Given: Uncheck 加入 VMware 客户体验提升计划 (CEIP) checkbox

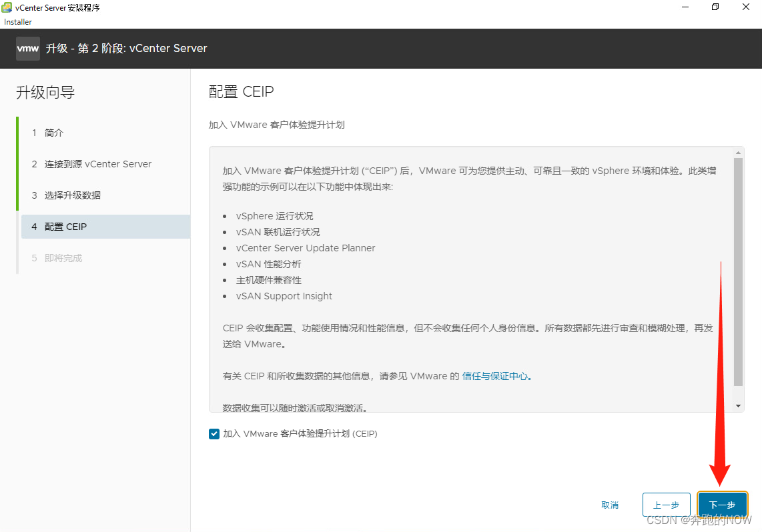Looking at the screenshot, I should 214,434.
